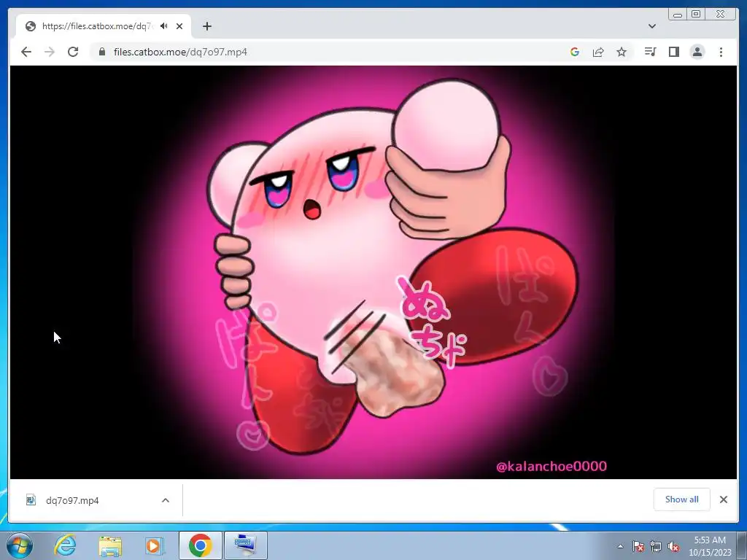Bookmark this tab with the star
This screenshot has width=747, height=560.
(622, 52)
